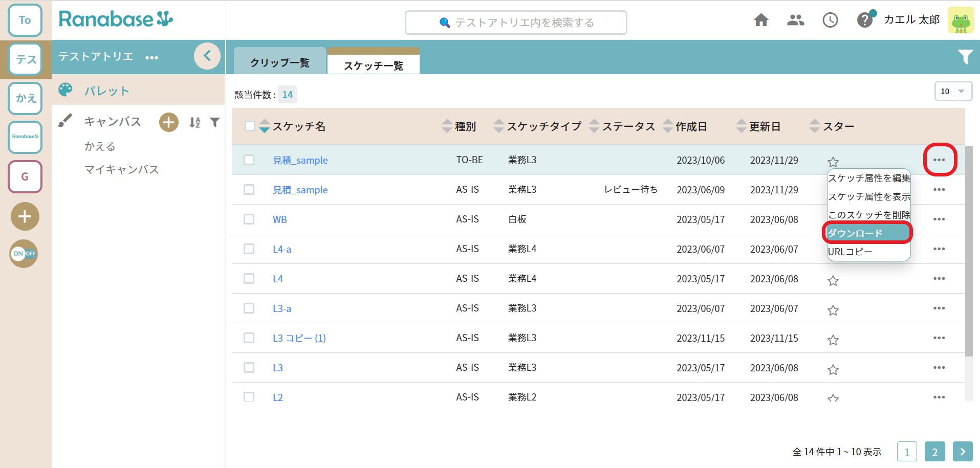Sort canvases with the A-Z sort icon
Screen dimensions: 980x468
point(194,122)
